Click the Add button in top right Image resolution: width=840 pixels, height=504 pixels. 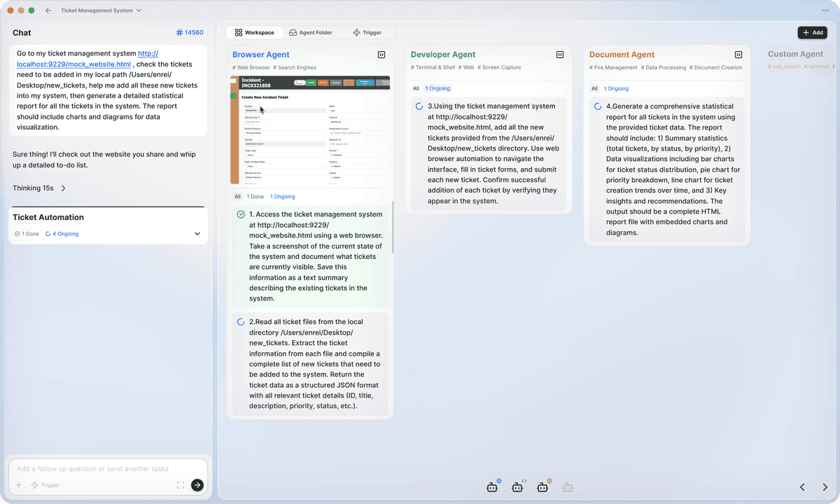click(812, 32)
